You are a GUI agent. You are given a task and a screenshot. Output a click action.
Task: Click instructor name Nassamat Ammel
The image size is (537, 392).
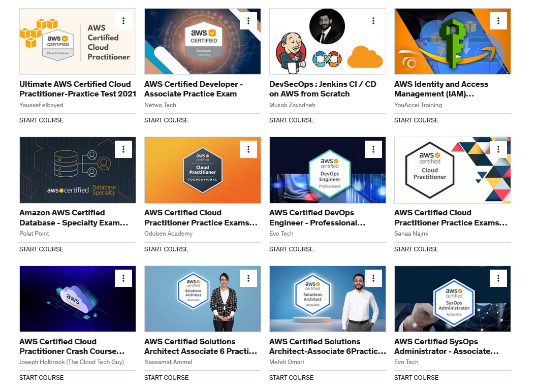(168, 362)
